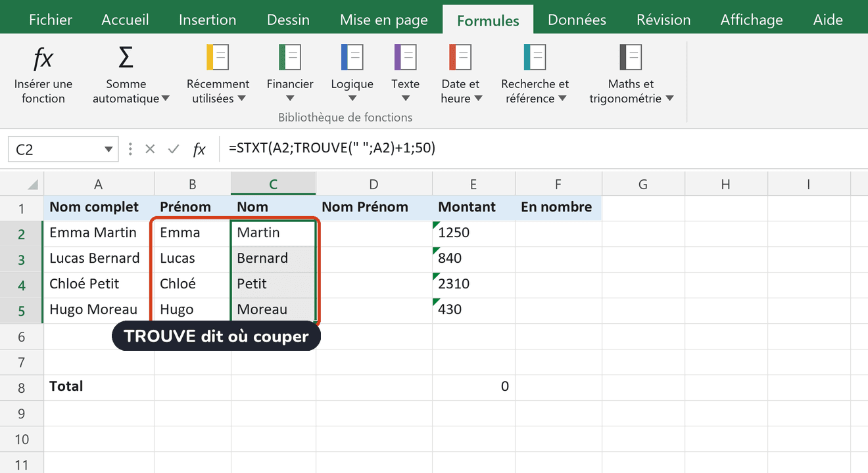Expand the Récemment utilisées dropdown arrow
The image size is (868, 473).
click(x=242, y=99)
